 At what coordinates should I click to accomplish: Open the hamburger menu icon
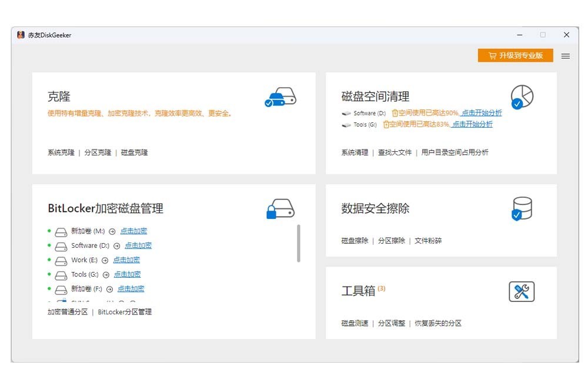[x=565, y=56]
